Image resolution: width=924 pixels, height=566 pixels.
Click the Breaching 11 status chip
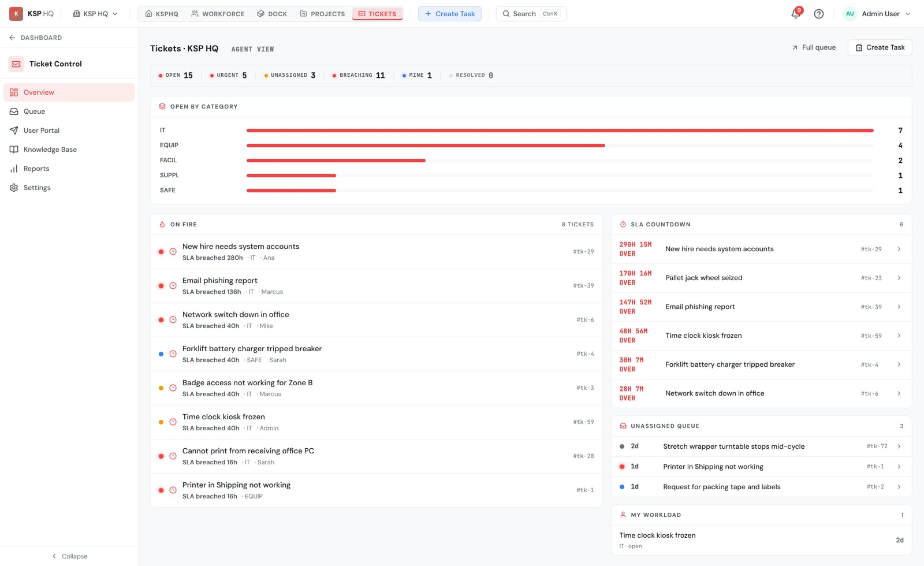click(x=359, y=75)
